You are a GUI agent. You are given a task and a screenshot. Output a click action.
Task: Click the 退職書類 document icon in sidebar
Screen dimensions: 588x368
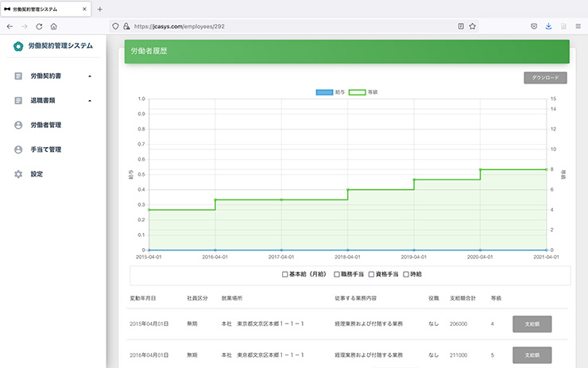click(18, 100)
